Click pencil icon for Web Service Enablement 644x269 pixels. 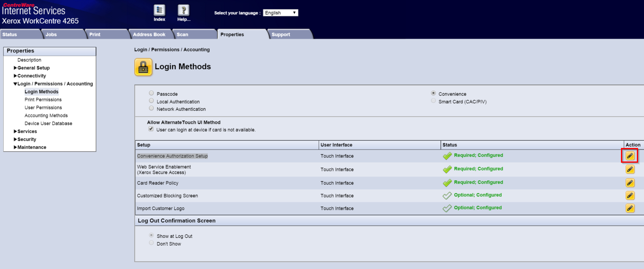pyautogui.click(x=630, y=169)
